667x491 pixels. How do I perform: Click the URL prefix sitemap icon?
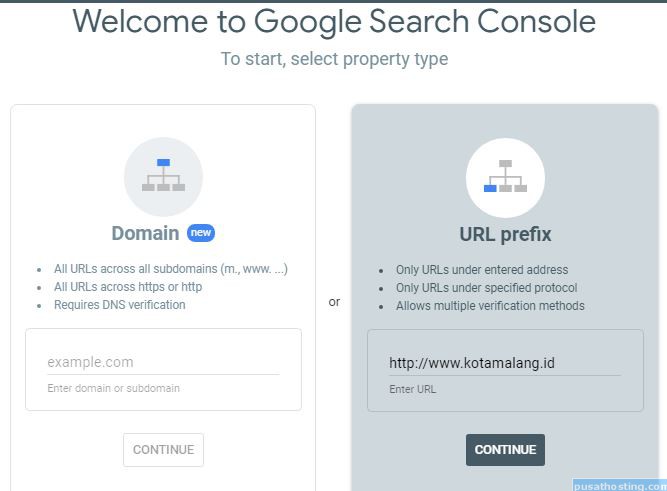(x=505, y=177)
